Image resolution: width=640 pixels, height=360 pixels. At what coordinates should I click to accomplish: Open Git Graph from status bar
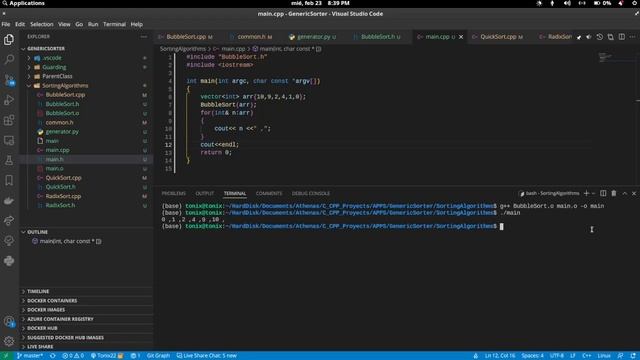click(158, 356)
